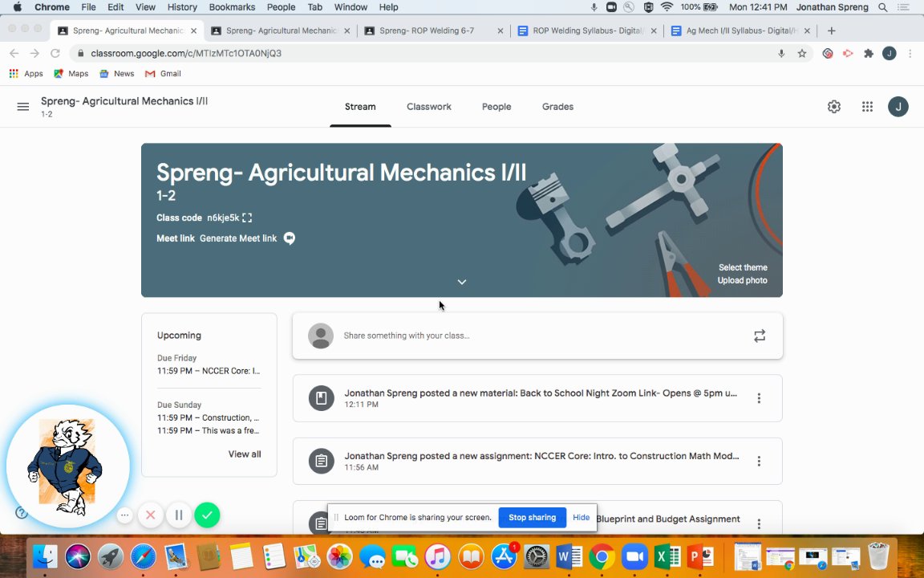The image size is (924, 578).
Task: Click the class code n6kje5k
Action: 223,218
